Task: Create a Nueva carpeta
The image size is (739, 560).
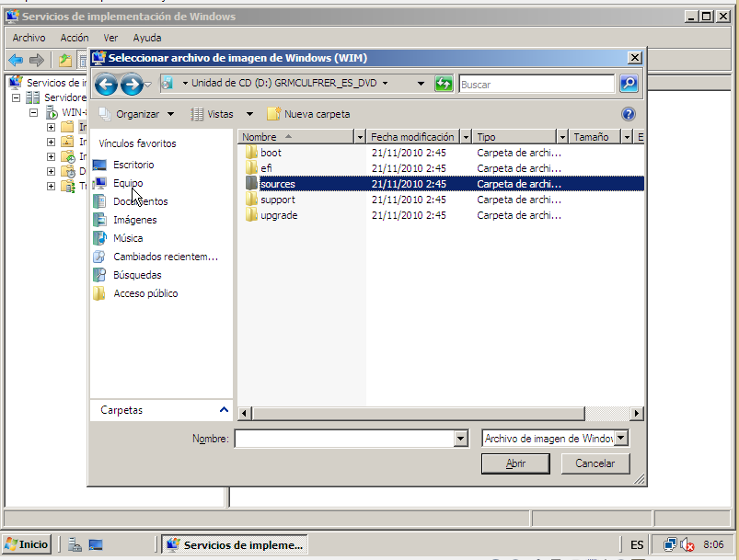Action: 308,114
